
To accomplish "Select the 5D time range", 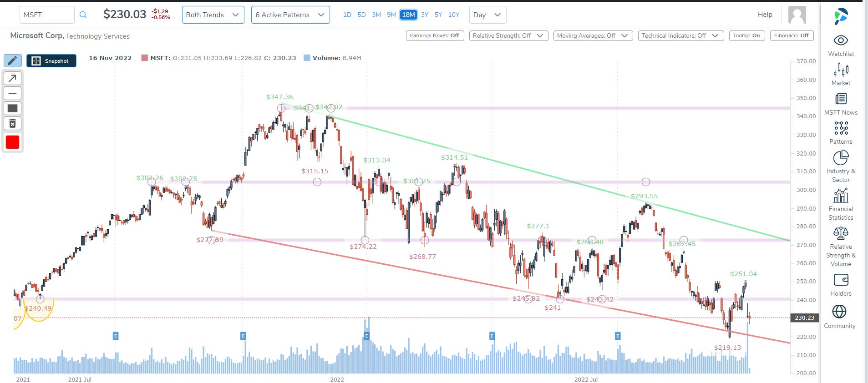I will pyautogui.click(x=362, y=15).
